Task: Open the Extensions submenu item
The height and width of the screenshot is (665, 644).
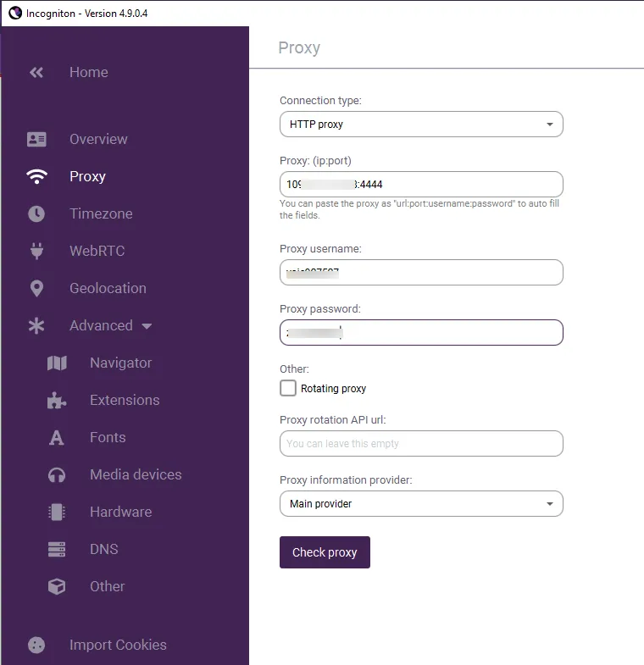Action: pos(125,401)
